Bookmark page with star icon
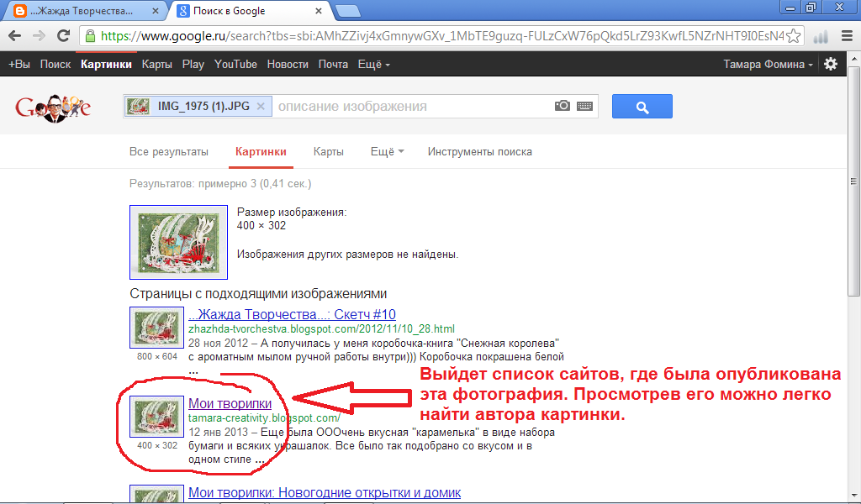 pyautogui.click(x=794, y=36)
